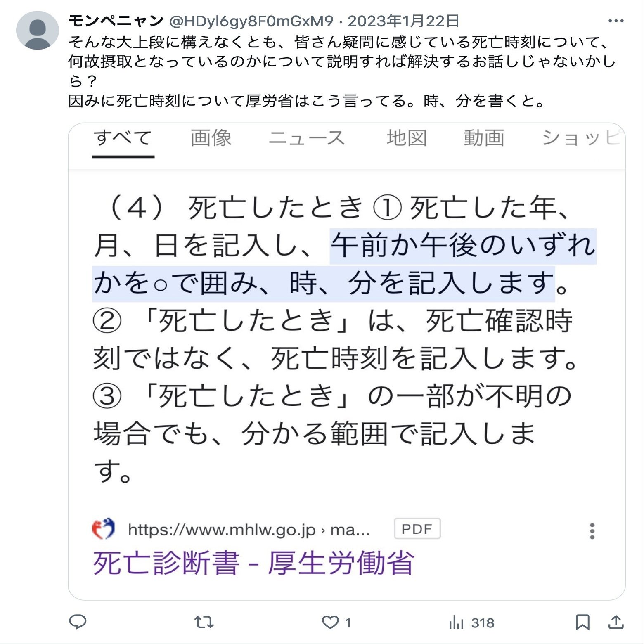The image size is (644, 644).
Task: Click the @HDyl6gy8F0mGxM9 username handle
Action: [x=251, y=21]
